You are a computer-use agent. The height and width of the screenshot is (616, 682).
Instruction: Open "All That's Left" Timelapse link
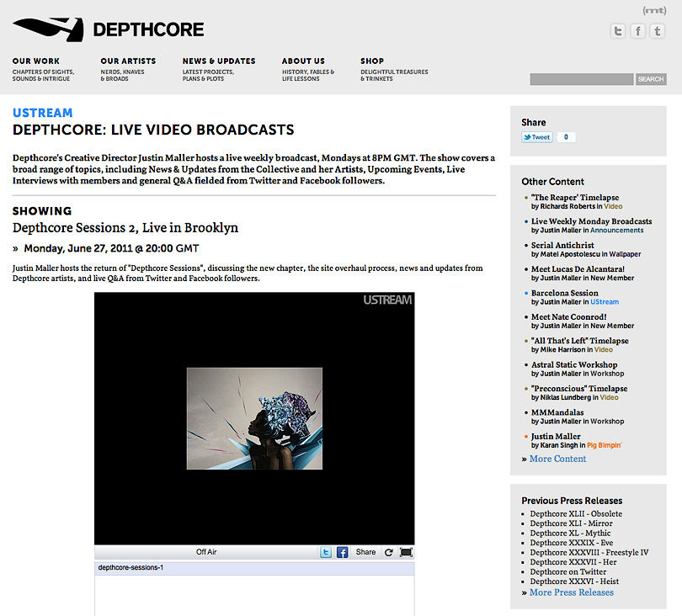(x=580, y=341)
